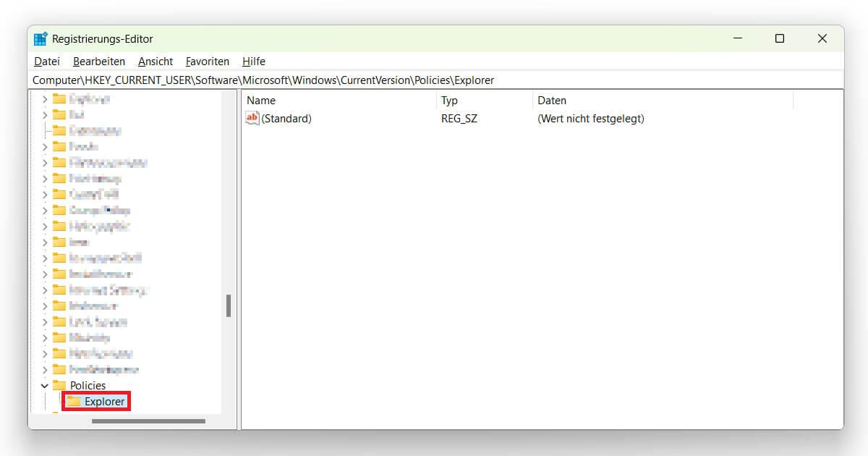Open the Ansicht menu
Screen dimensions: 868x456
pyautogui.click(x=155, y=61)
